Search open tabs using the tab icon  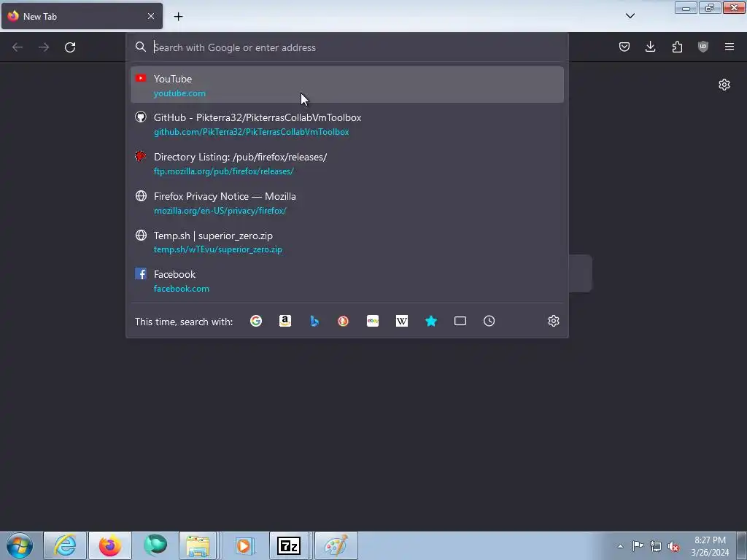[x=460, y=321]
